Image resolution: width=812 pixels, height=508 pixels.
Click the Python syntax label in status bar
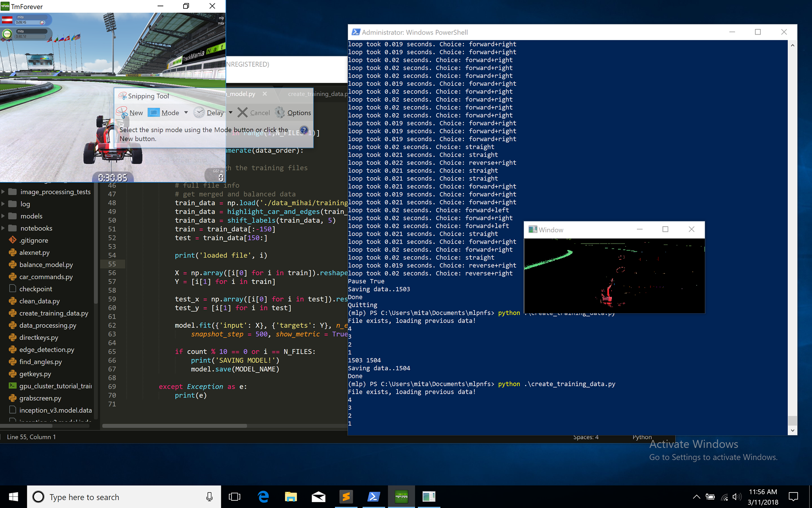click(642, 437)
